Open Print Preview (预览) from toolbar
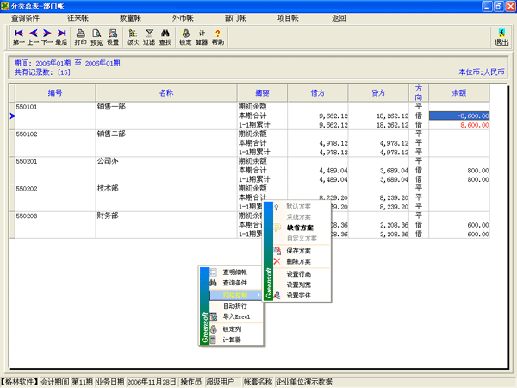The image size is (517, 388). coord(97,37)
